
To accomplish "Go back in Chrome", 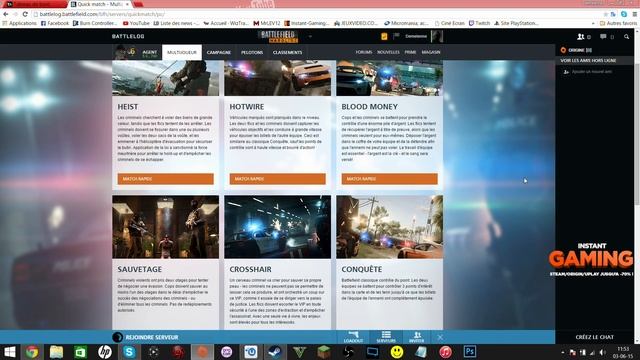I will [5, 14].
